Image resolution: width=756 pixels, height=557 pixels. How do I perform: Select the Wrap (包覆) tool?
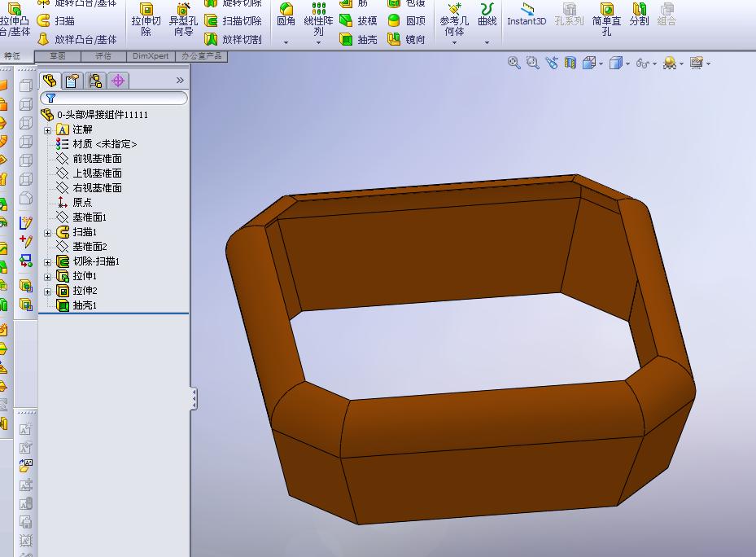[x=406, y=4]
